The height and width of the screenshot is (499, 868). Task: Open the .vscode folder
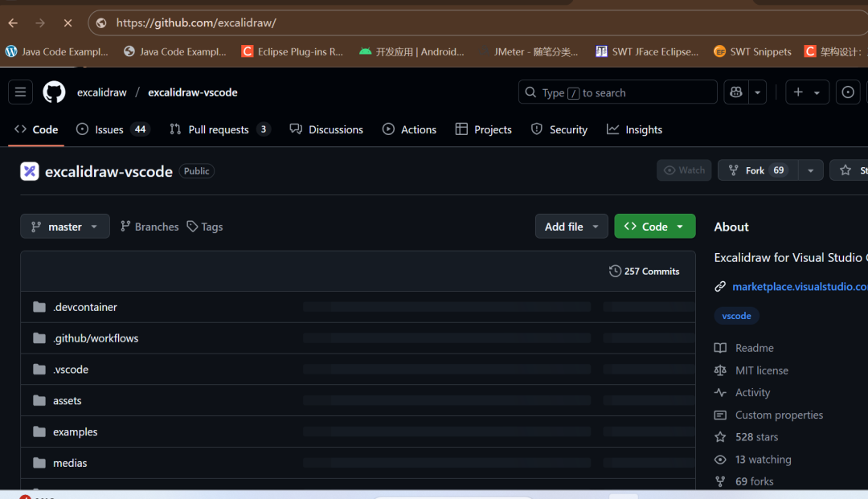click(71, 369)
